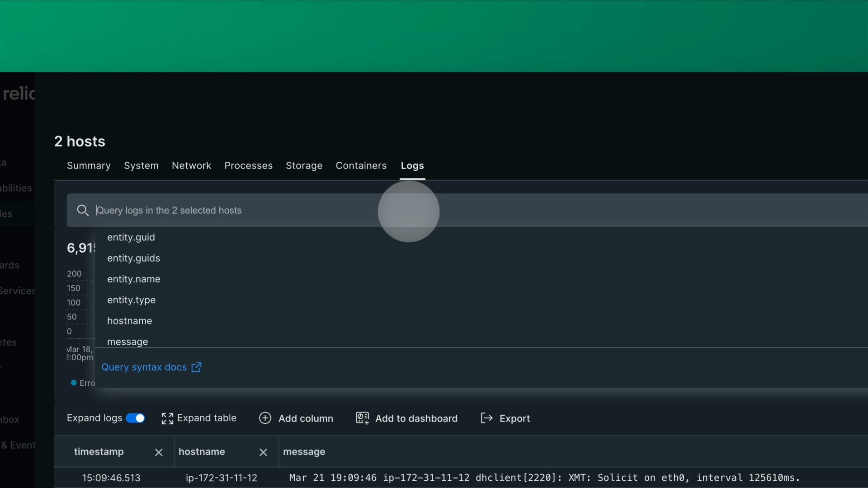Click the message column header
This screenshot has height=488, width=868.
coord(304,452)
